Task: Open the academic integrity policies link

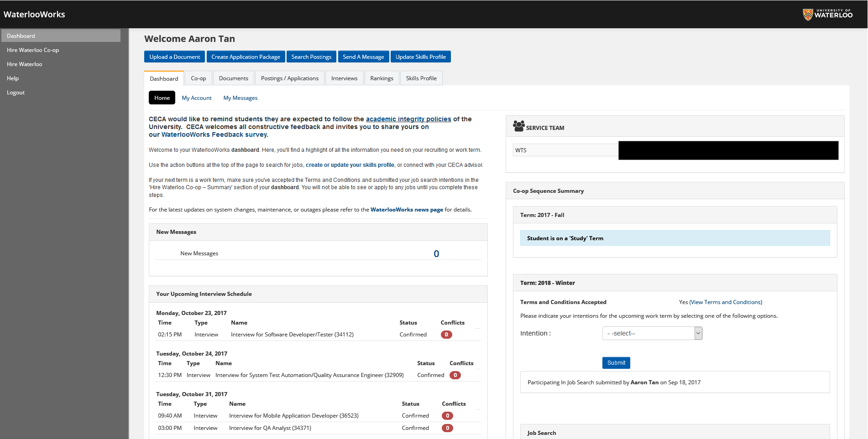Action: pyautogui.click(x=408, y=119)
